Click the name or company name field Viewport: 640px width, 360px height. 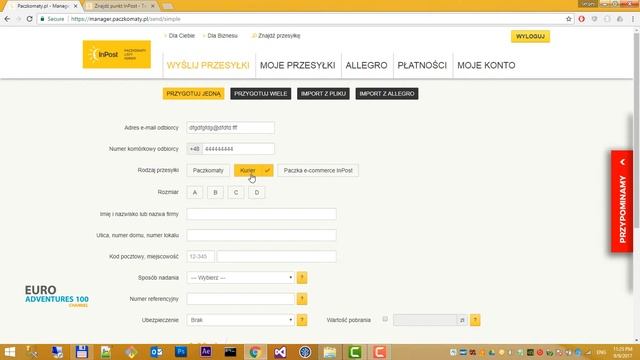pos(262,214)
